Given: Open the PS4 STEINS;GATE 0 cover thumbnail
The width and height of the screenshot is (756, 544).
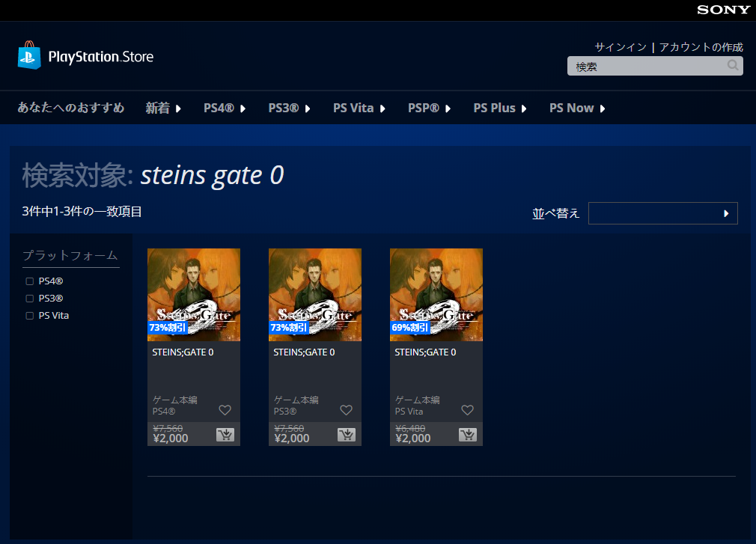Looking at the screenshot, I should click(x=194, y=294).
